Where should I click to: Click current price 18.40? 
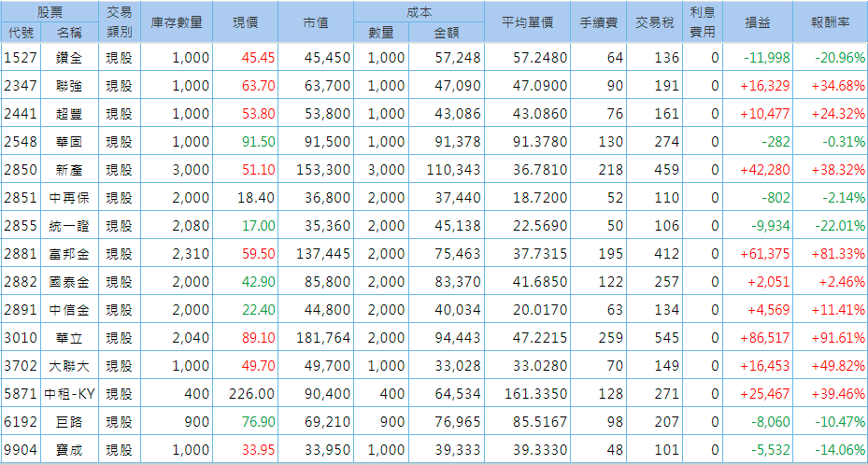(256, 198)
